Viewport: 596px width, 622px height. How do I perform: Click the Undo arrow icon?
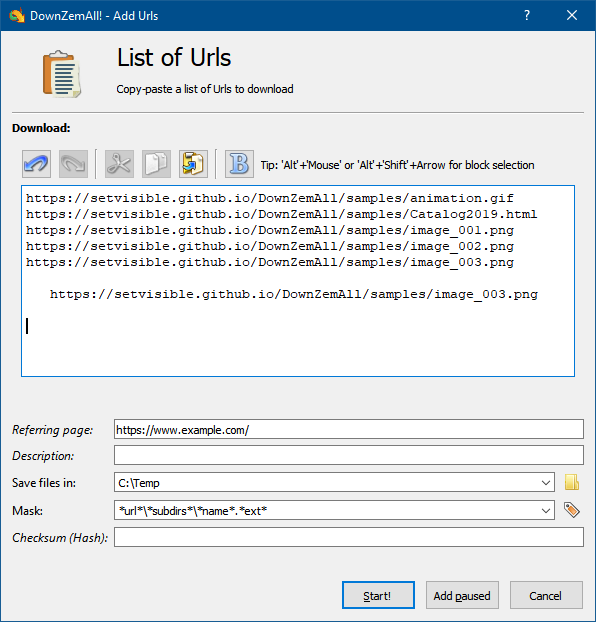[x=37, y=164]
